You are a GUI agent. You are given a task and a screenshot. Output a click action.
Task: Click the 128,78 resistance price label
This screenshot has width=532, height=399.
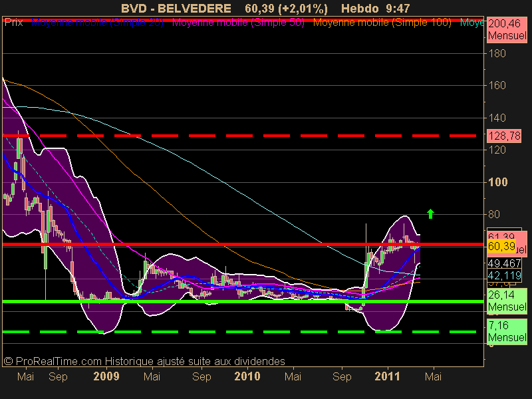pyautogui.click(x=504, y=136)
